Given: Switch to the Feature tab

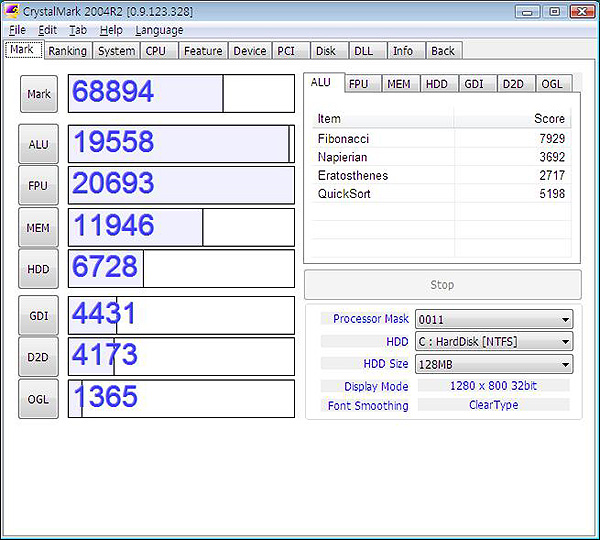Looking at the screenshot, I should [x=203, y=51].
